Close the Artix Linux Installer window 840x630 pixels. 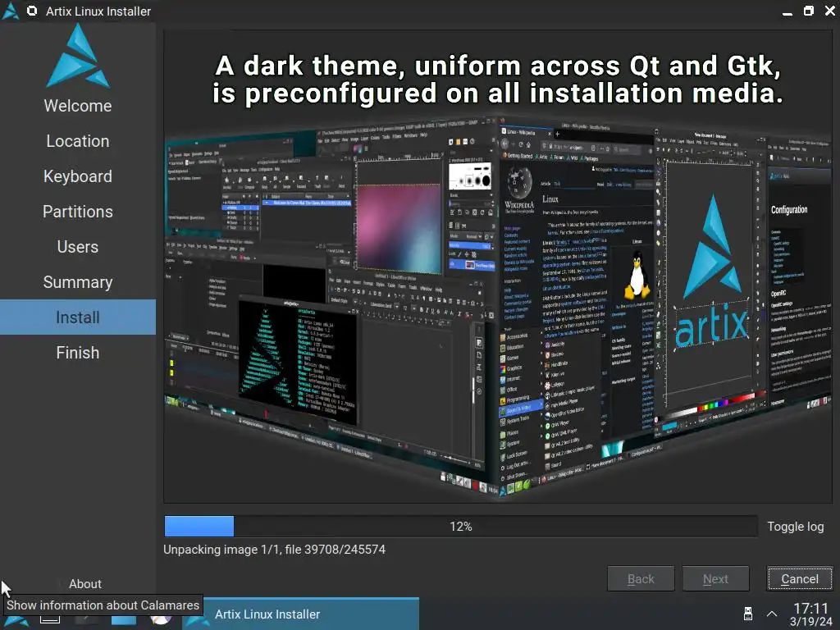click(x=830, y=11)
